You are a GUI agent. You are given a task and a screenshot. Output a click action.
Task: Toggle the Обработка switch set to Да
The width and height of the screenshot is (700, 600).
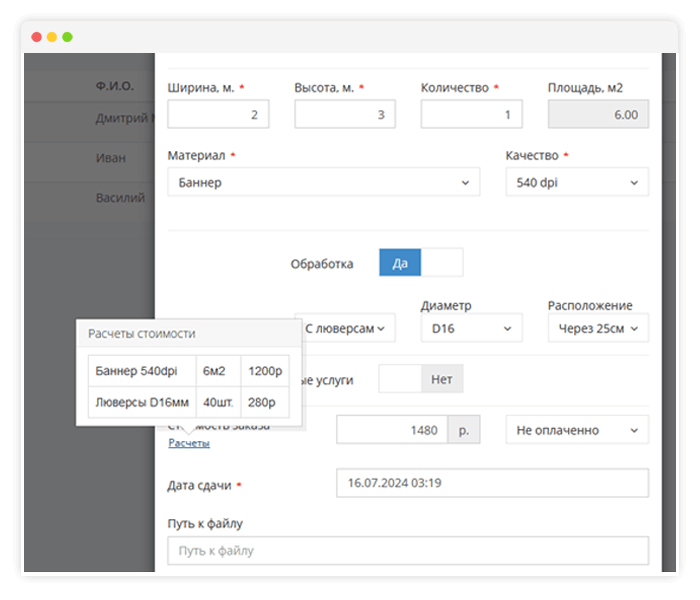click(x=421, y=263)
